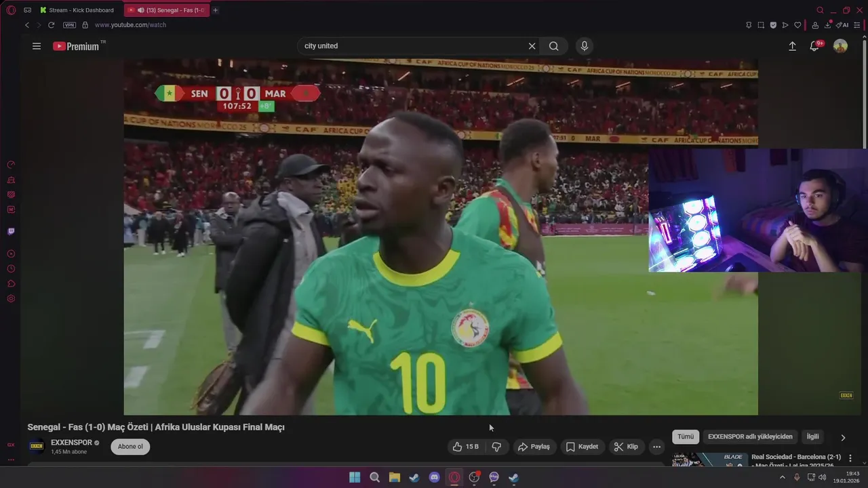Open the downloads icon with red dot
This screenshot has width=868, height=488.
coord(828,25)
